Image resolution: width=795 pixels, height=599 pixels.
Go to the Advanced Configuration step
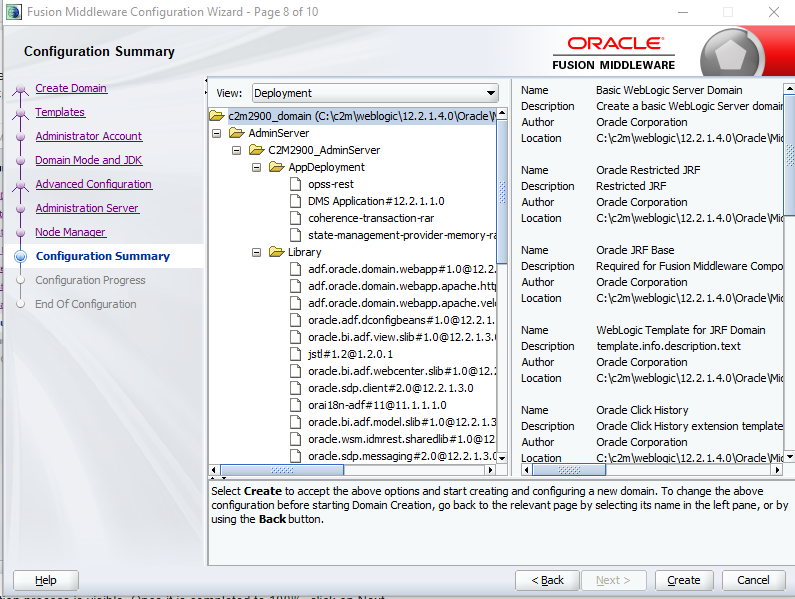click(x=94, y=184)
